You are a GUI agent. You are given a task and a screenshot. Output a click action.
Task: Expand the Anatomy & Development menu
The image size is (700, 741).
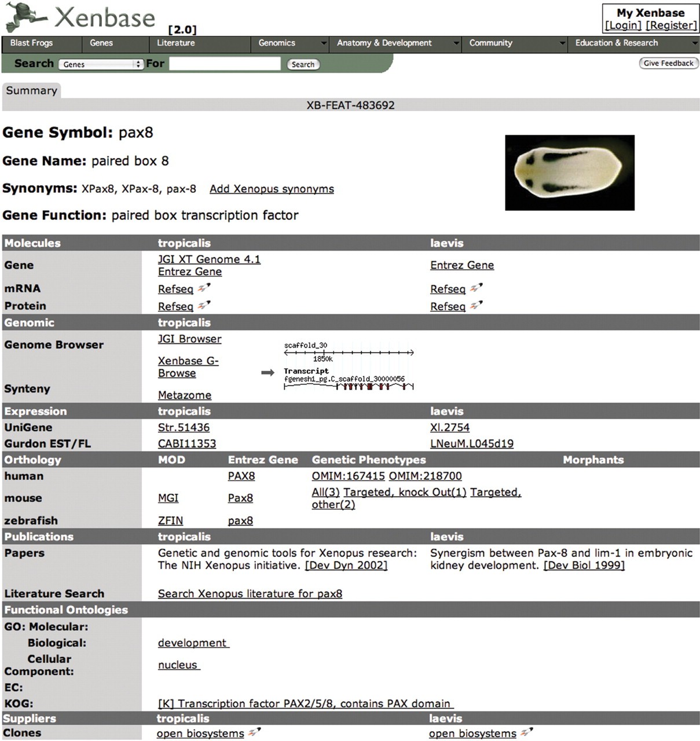(x=397, y=43)
